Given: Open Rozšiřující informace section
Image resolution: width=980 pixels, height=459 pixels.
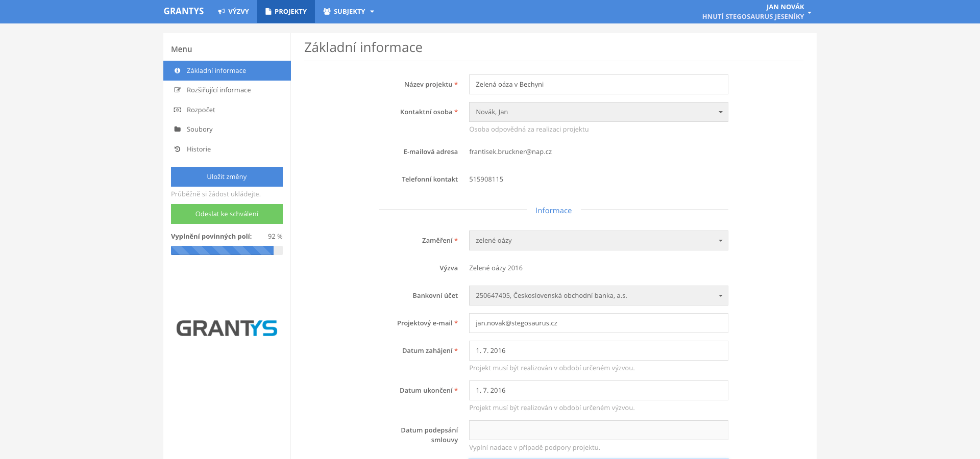Looking at the screenshot, I should pyautogui.click(x=227, y=90).
